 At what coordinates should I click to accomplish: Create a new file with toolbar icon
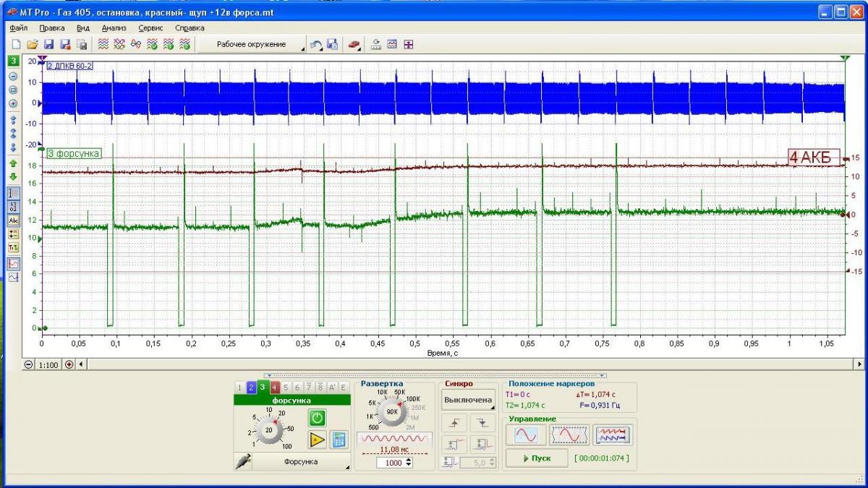[x=16, y=45]
